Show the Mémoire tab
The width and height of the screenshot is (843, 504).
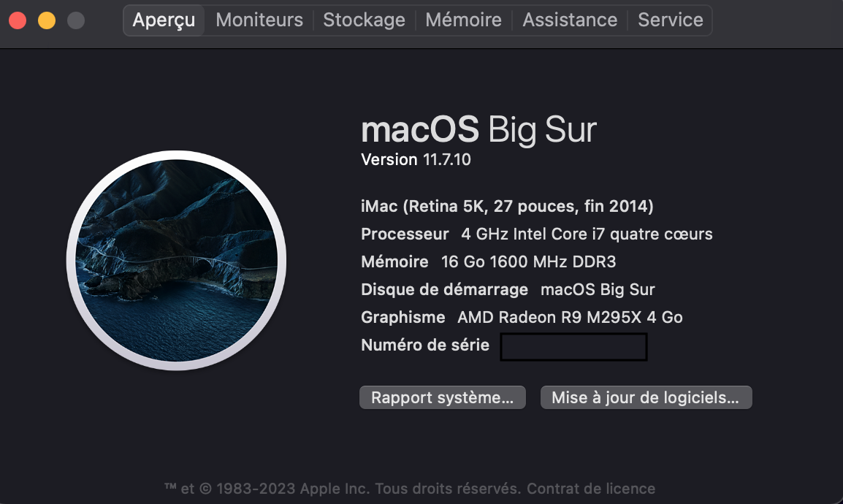[463, 20]
